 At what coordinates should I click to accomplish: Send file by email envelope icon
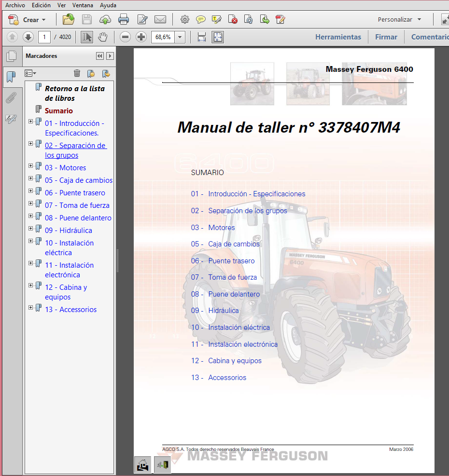pyautogui.click(x=160, y=19)
